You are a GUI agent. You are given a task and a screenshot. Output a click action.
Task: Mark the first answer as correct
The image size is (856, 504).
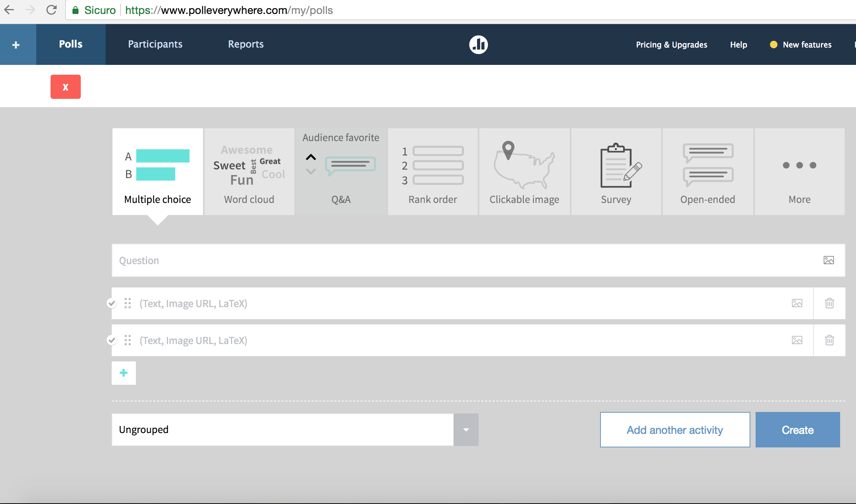pyautogui.click(x=112, y=303)
